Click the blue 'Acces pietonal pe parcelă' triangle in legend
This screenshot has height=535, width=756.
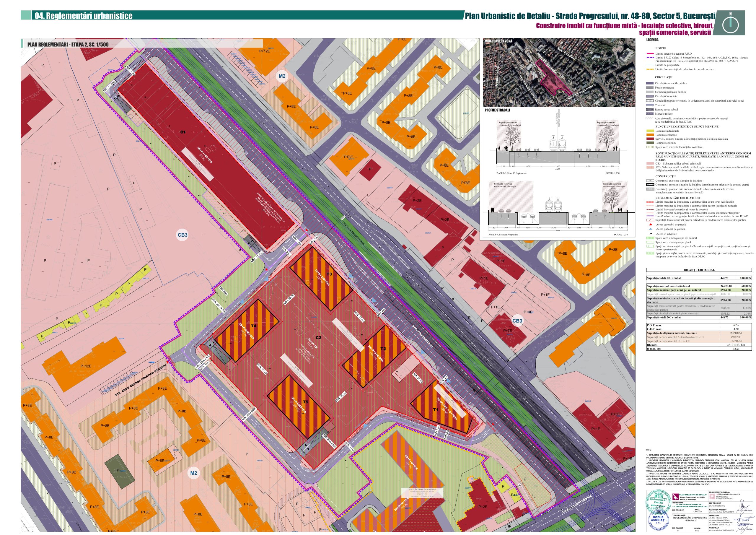click(650, 229)
